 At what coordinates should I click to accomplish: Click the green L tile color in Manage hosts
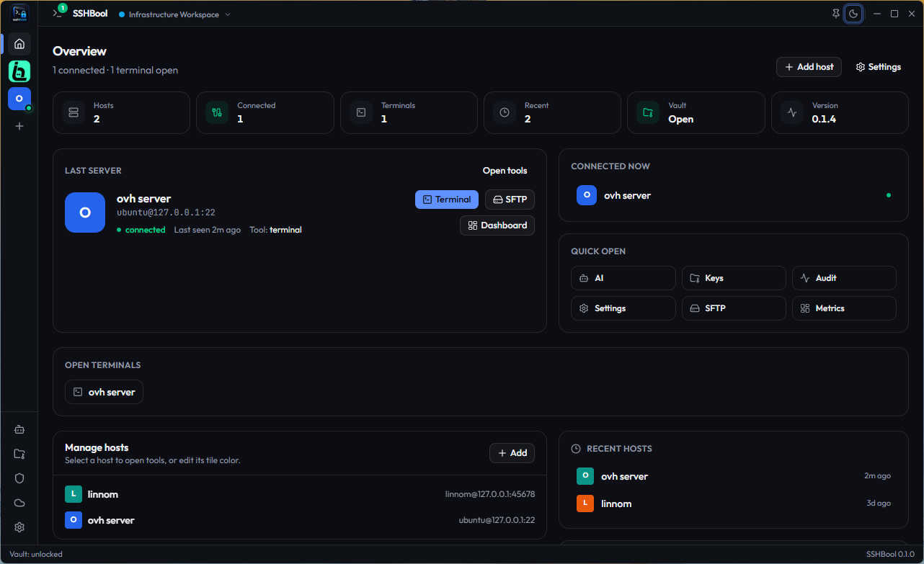coord(74,494)
